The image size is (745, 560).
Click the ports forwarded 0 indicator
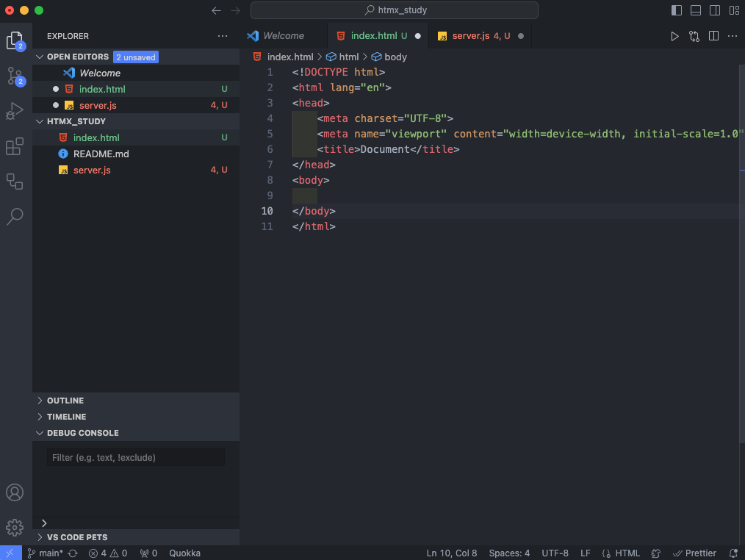148,553
